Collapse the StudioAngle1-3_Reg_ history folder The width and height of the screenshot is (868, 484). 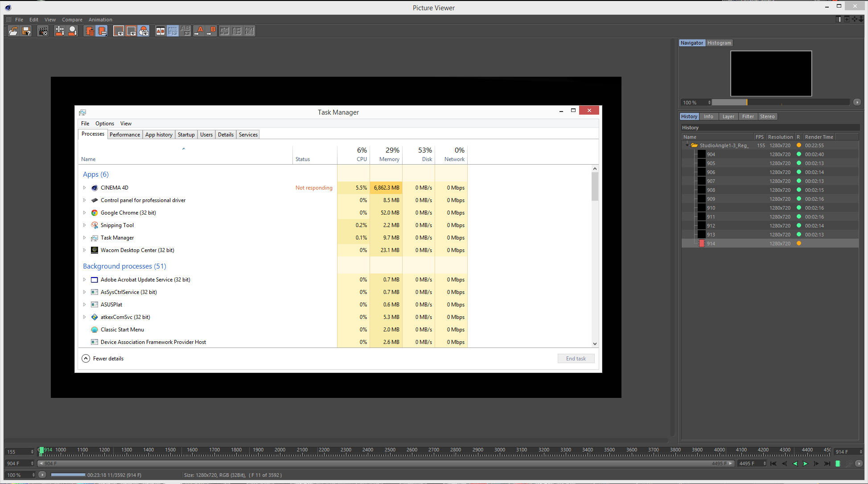click(687, 145)
